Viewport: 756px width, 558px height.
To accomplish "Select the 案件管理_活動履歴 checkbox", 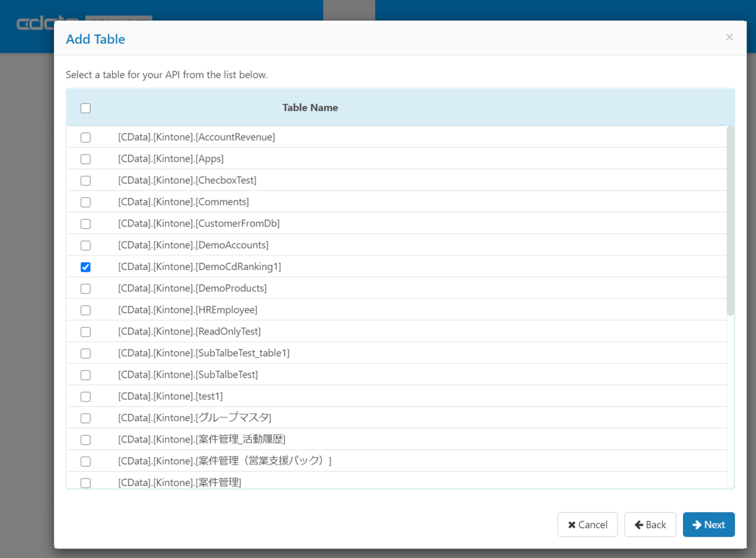I will pos(86,440).
